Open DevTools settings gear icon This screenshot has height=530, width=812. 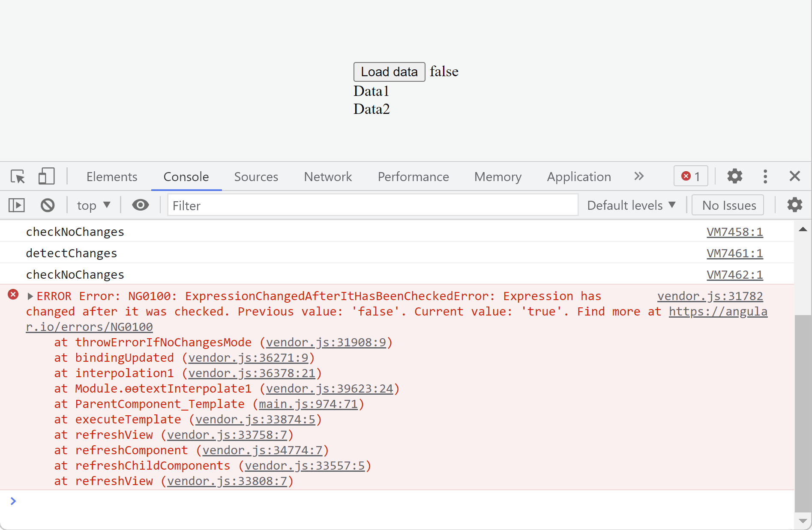point(734,176)
